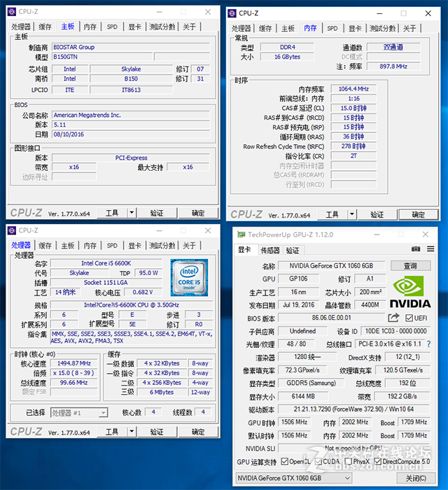
Task: Click the GDDR5 (Samsung) memory type value
Action: [x=311, y=383]
